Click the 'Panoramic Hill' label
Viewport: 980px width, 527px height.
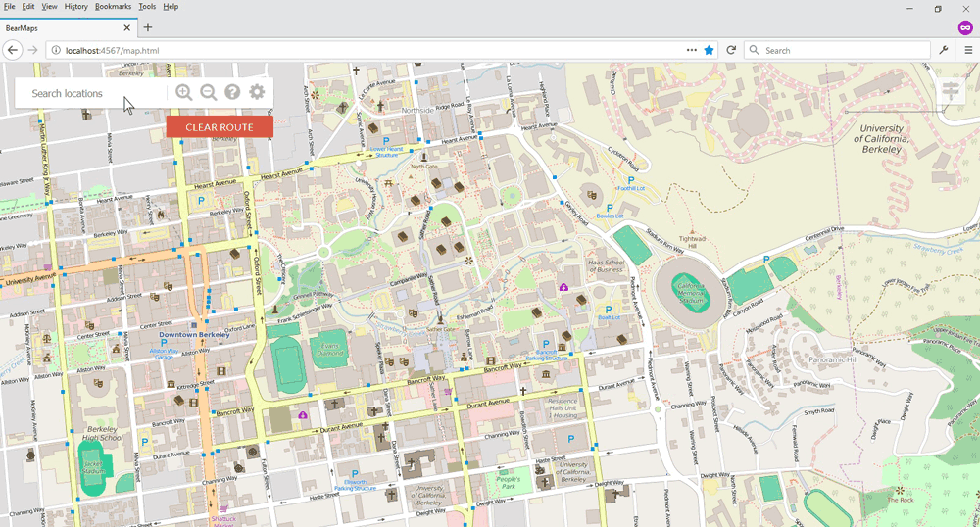[833, 359]
